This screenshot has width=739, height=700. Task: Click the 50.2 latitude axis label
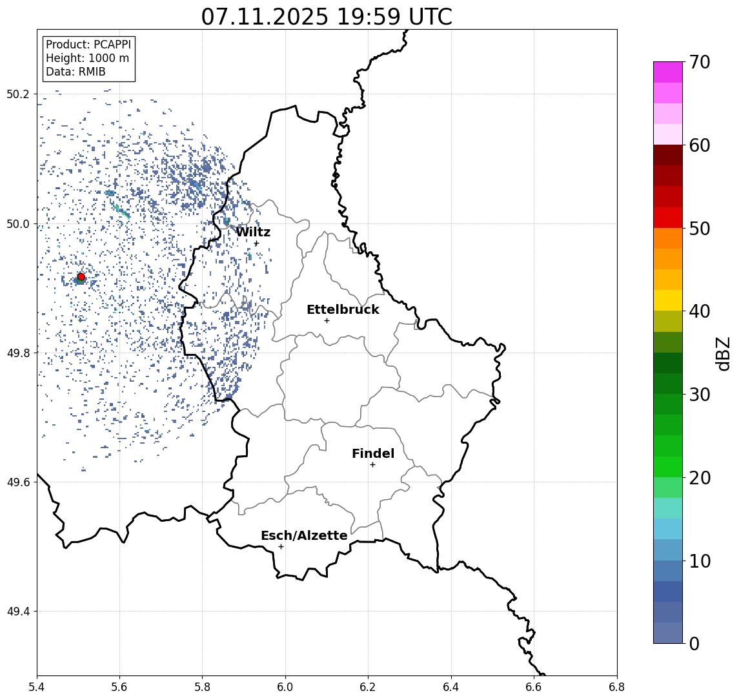pos(17,94)
